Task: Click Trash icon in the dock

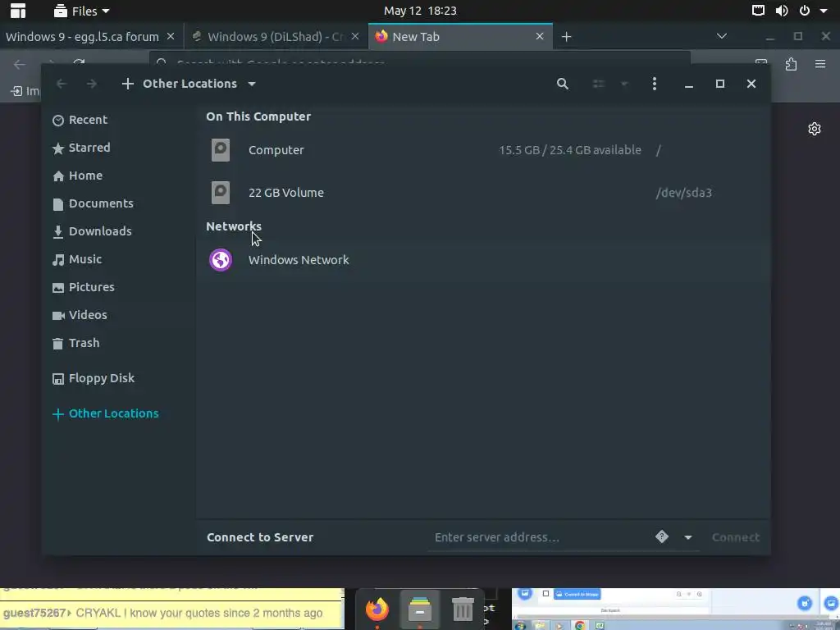Action: click(x=463, y=609)
